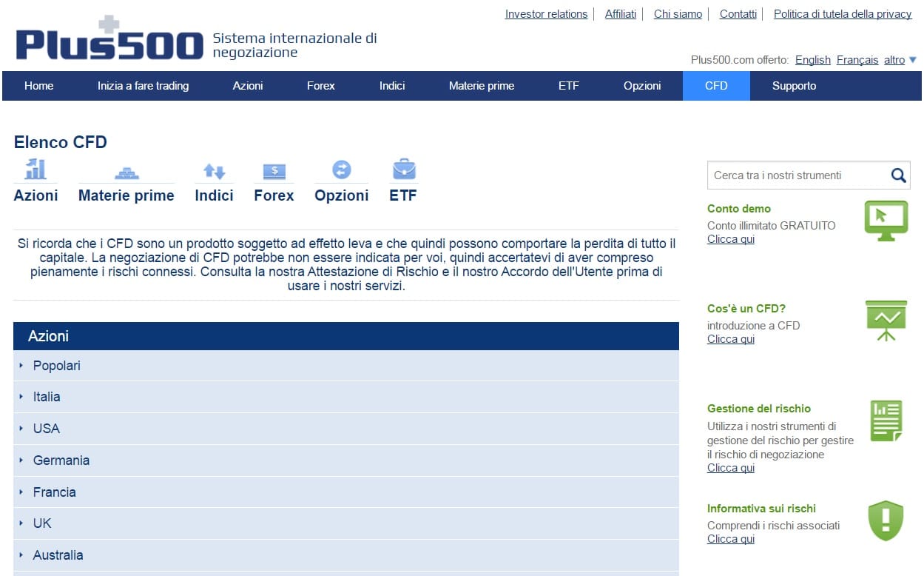Go to Azioni in the navigation bar

click(248, 86)
